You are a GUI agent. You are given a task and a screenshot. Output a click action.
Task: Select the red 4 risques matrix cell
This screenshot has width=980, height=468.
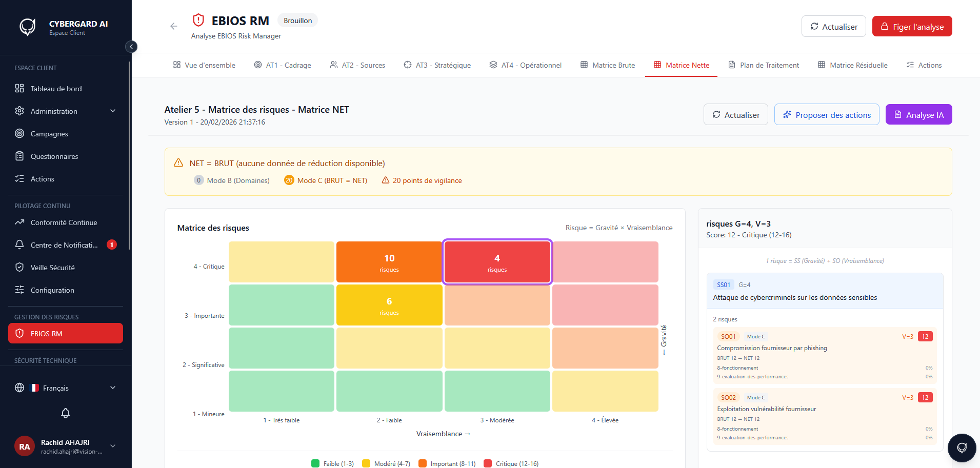coord(497,262)
